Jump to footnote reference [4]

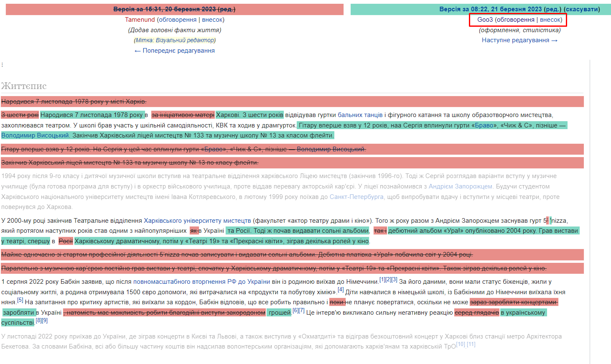tap(341, 290)
